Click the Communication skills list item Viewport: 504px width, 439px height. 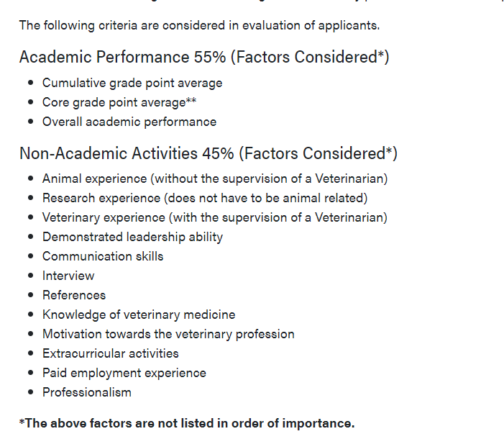pyautogui.click(x=103, y=256)
